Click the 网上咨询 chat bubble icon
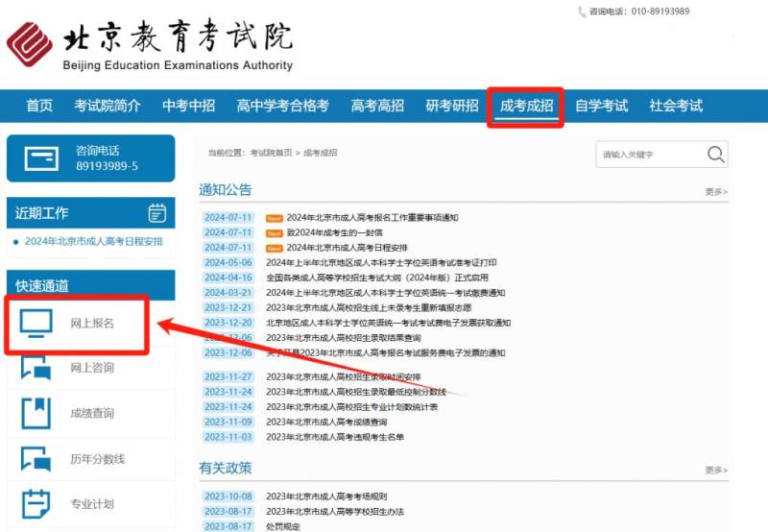 pyautogui.click(x=36, y=368)
